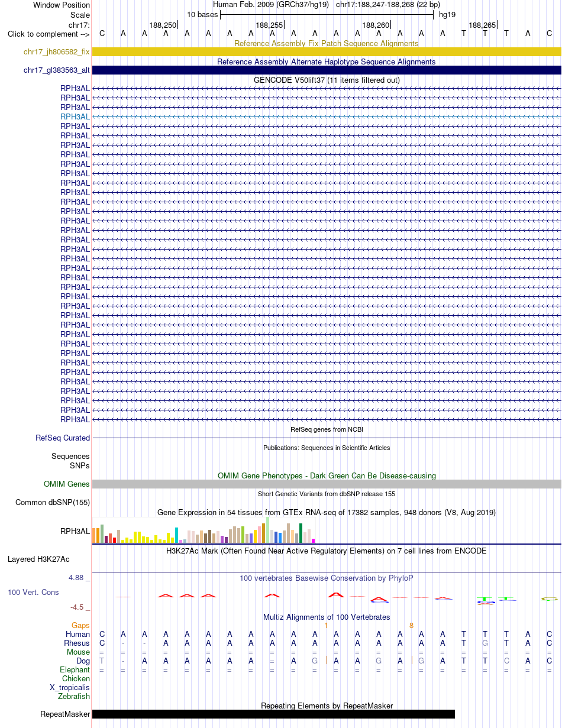Open the RefSeq genes from NCBI title
The image size is (562, 728).
[327, 429]
